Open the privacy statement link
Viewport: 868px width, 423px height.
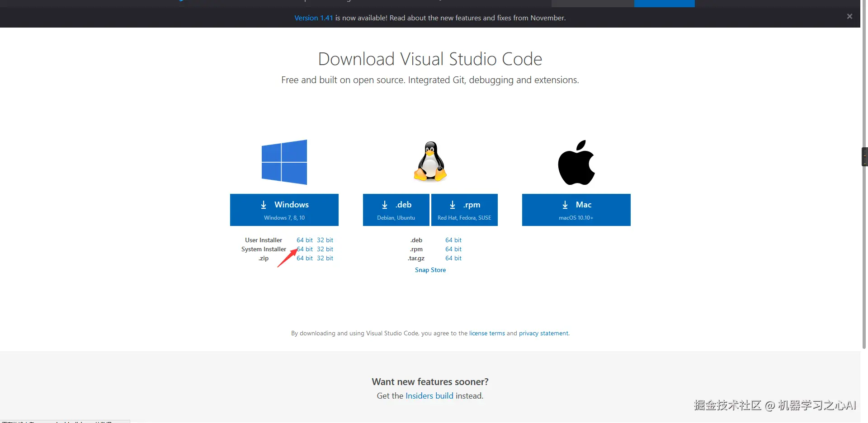point(544,333)
